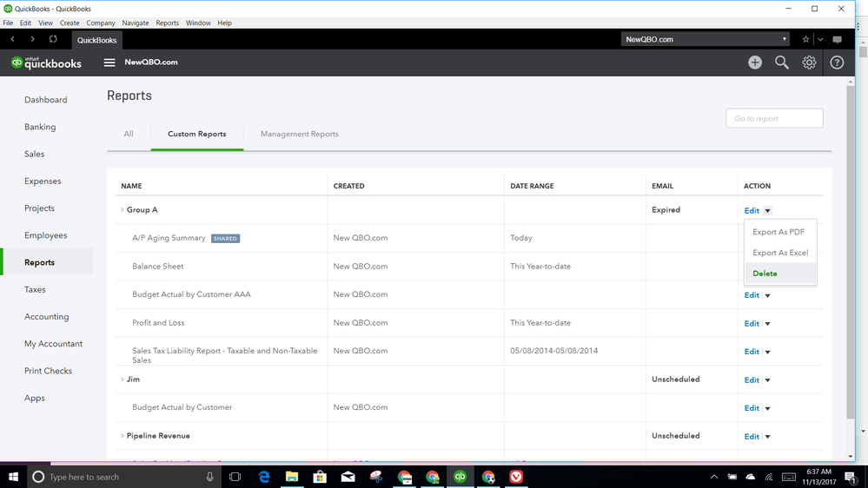This screenshot has width=868, height=488.
Task: Open Expenses in the sidebar
Action: coord(43,181)
